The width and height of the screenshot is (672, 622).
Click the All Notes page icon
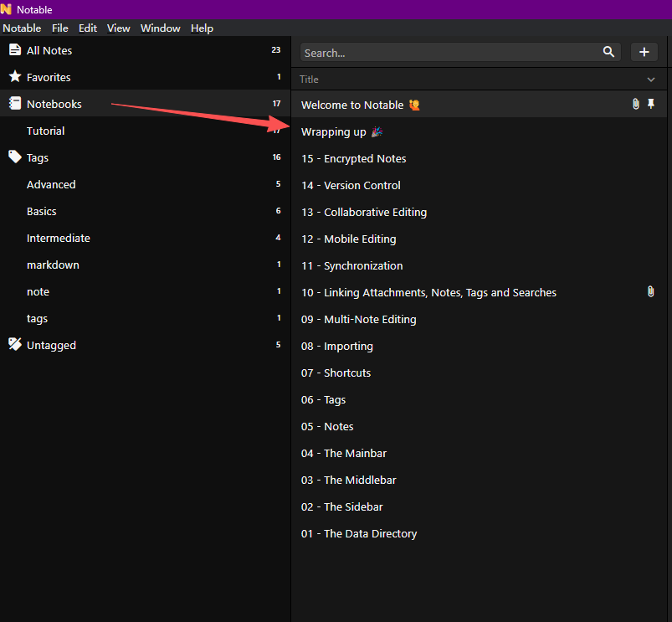(x=15, y=49)
